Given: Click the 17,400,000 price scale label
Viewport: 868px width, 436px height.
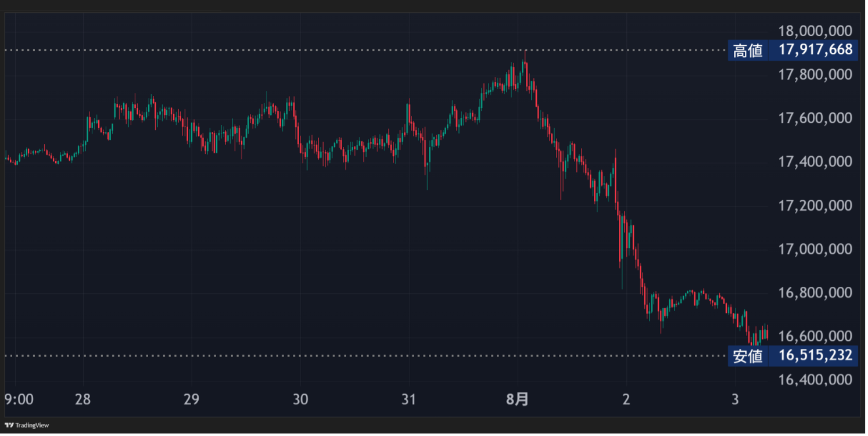Looking at the screenshot, I should tap(815, 162).
